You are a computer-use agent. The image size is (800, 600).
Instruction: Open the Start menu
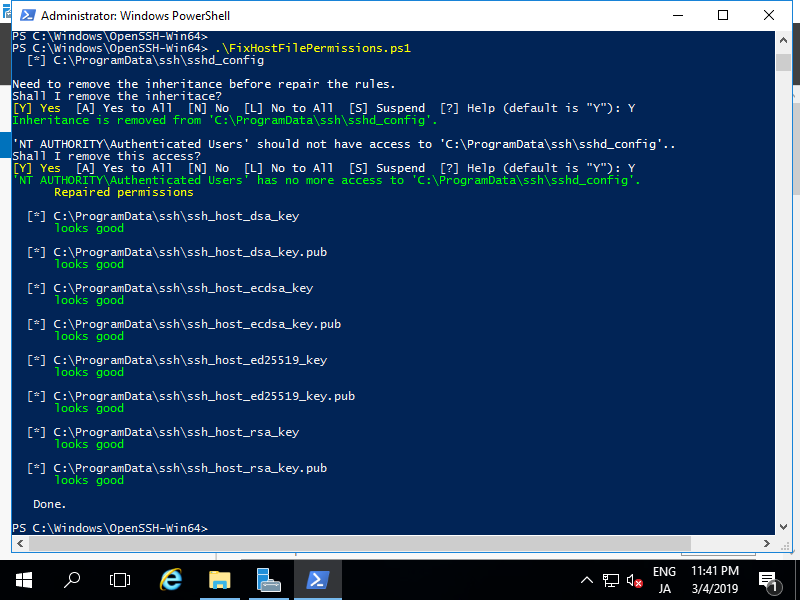click(24, 580)
